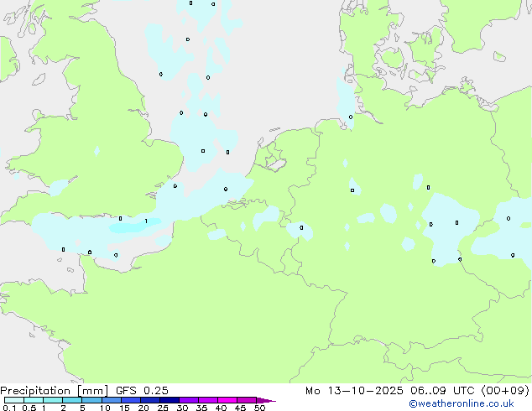The image size is (532, 411).
Task: Click the '[mm]' unit label
Action: tap(92, 391)
